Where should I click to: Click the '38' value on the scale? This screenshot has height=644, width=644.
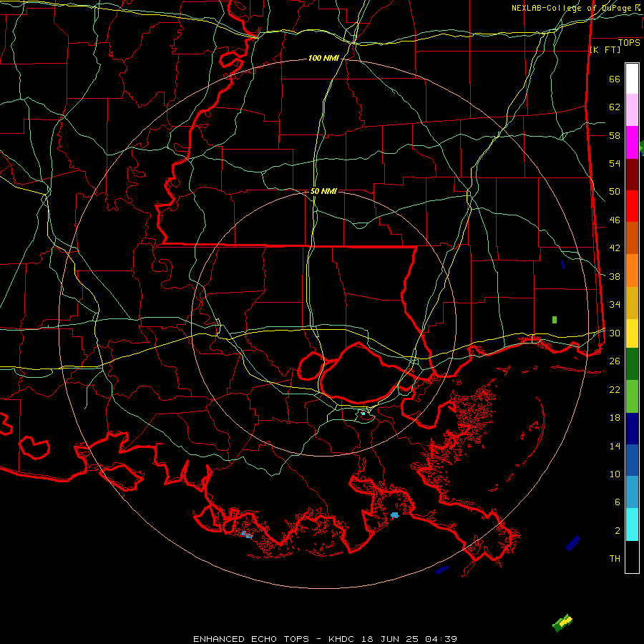tap(615, 277)
